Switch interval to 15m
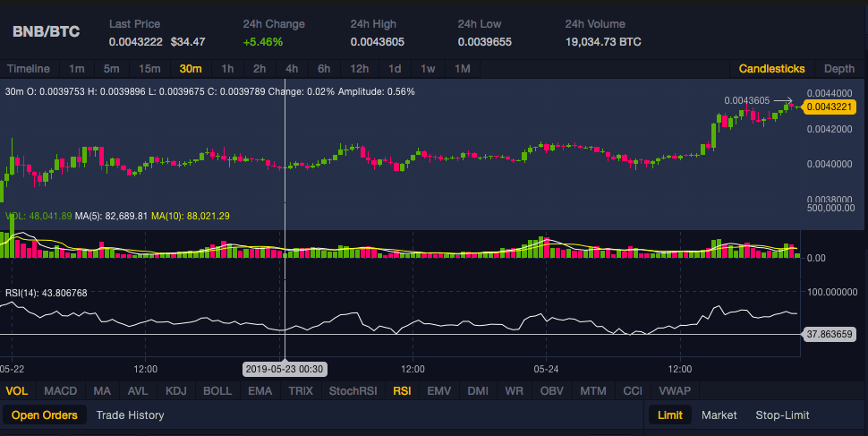Image resolution: width=868 pixels, height=436 pixels. (x=149, y=69)
